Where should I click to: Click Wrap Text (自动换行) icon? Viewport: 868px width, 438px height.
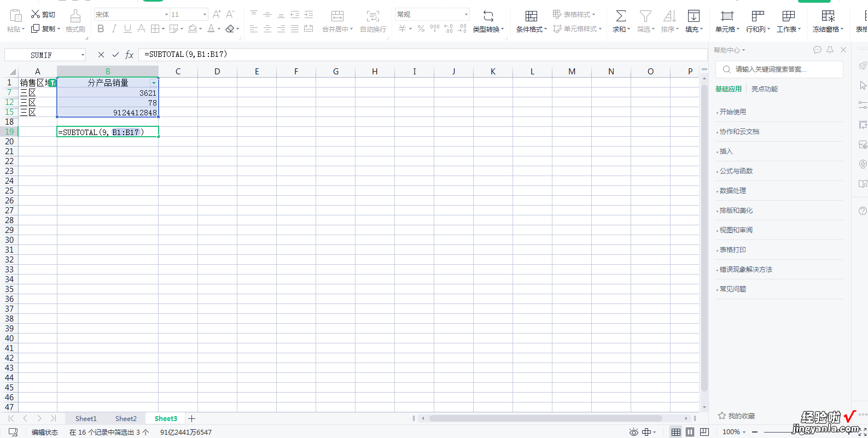373,16
